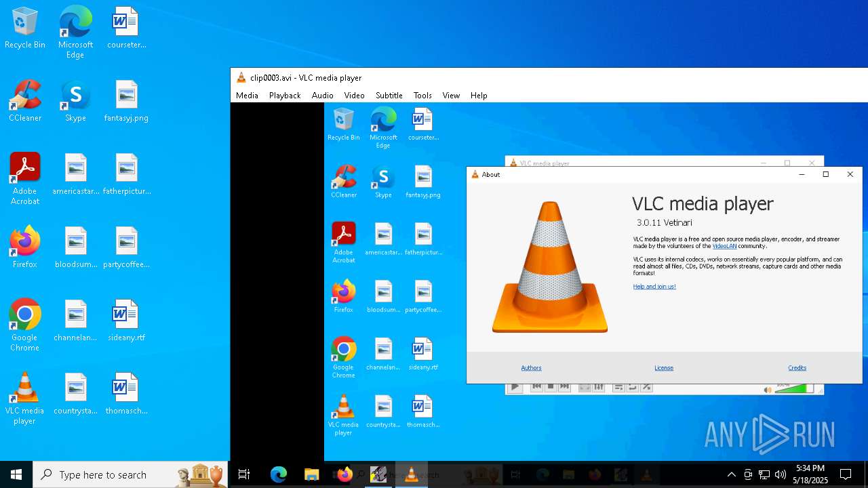
Task: Open the Subtitle menu in VLC
Action: coord(389,96)
